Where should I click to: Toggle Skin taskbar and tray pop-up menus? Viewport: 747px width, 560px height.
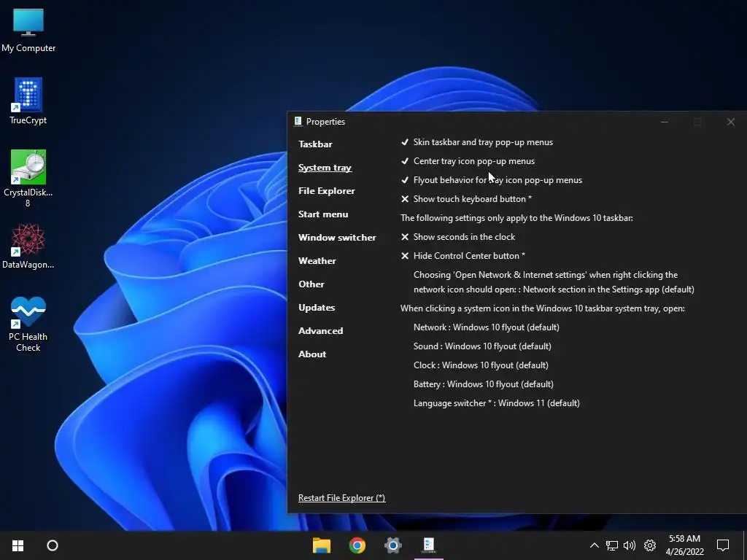(x=477, y=142)
